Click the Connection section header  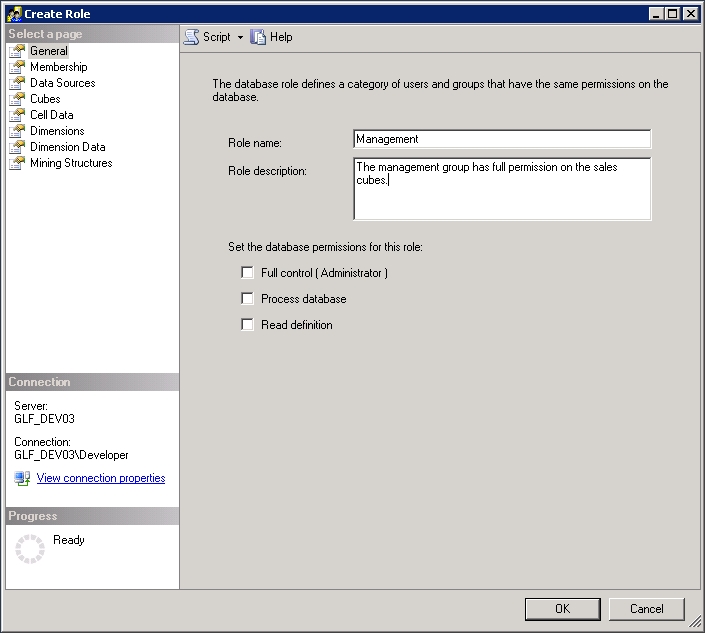[93, 382]
